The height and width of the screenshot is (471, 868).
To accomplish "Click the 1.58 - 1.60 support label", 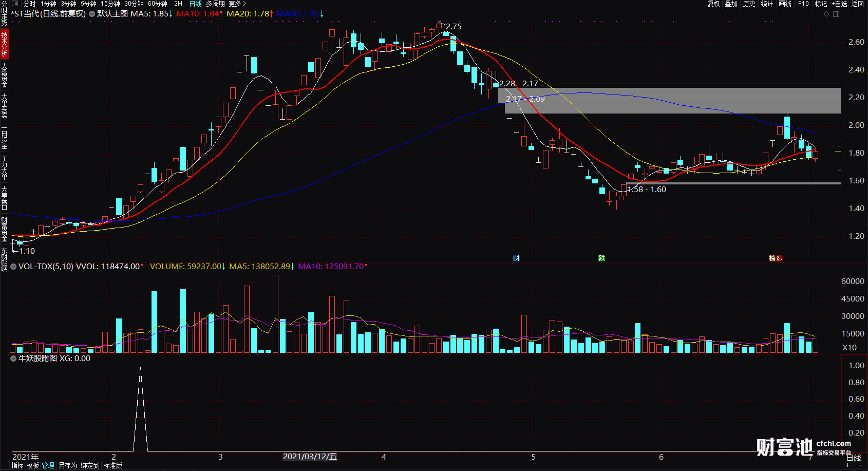I will (x=647, y=190).
